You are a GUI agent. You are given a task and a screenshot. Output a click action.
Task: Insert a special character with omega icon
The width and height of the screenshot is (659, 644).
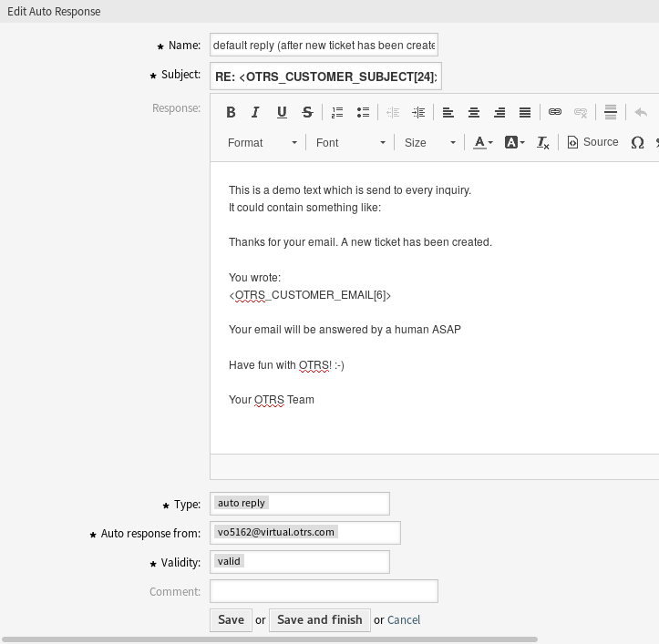[x=637, y=142]
